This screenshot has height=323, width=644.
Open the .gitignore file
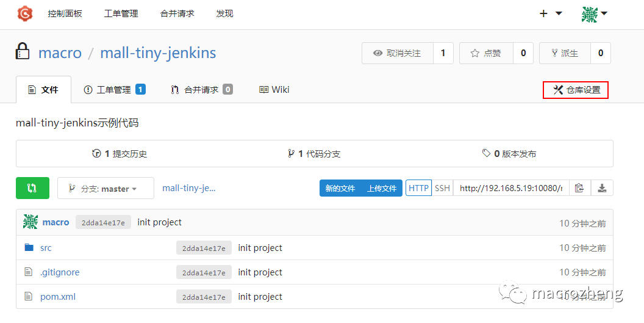tap(60, 272)
